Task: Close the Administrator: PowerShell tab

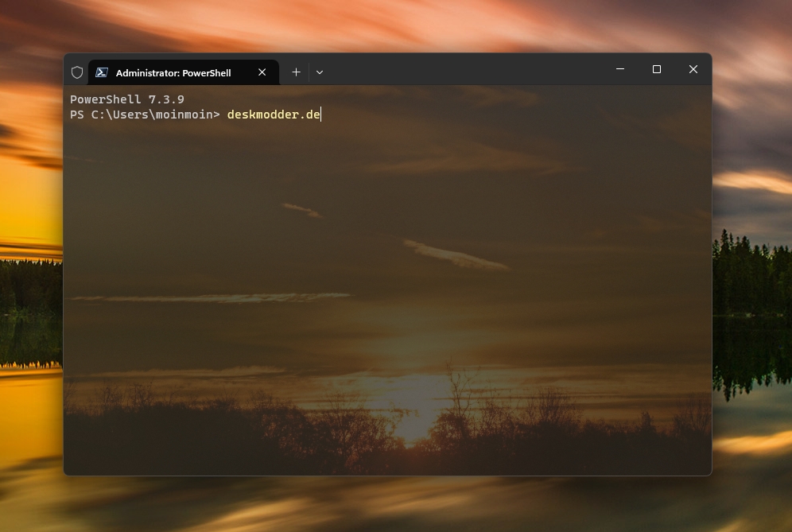Action: [262, 72]
